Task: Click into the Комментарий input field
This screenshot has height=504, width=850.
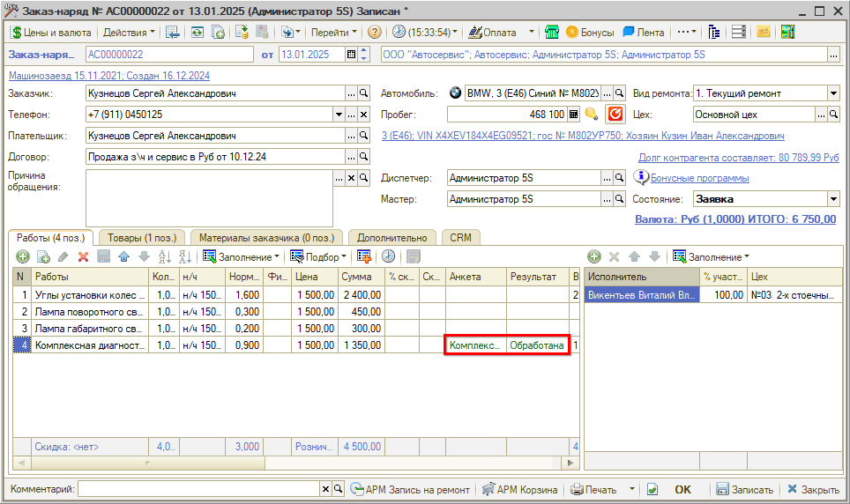Action: click(198, 489)
